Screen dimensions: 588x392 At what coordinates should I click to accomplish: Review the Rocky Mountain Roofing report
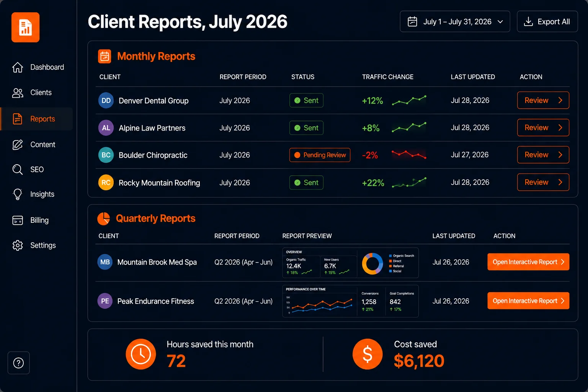(543, 182)
